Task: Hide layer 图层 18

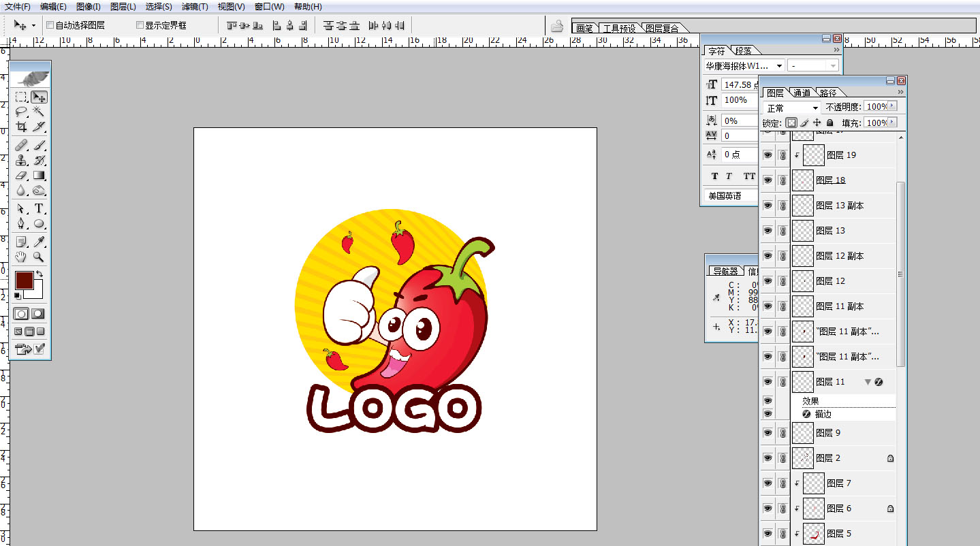Action: (768, 180)
